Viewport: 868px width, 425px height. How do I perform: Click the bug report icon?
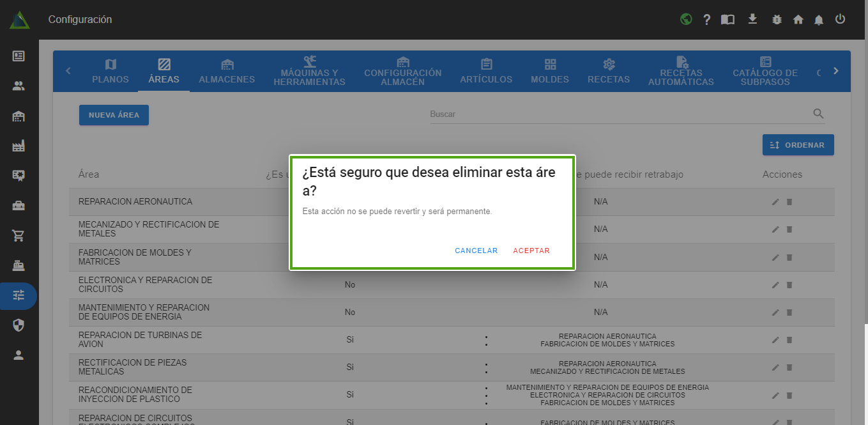[x=777, y=20]
